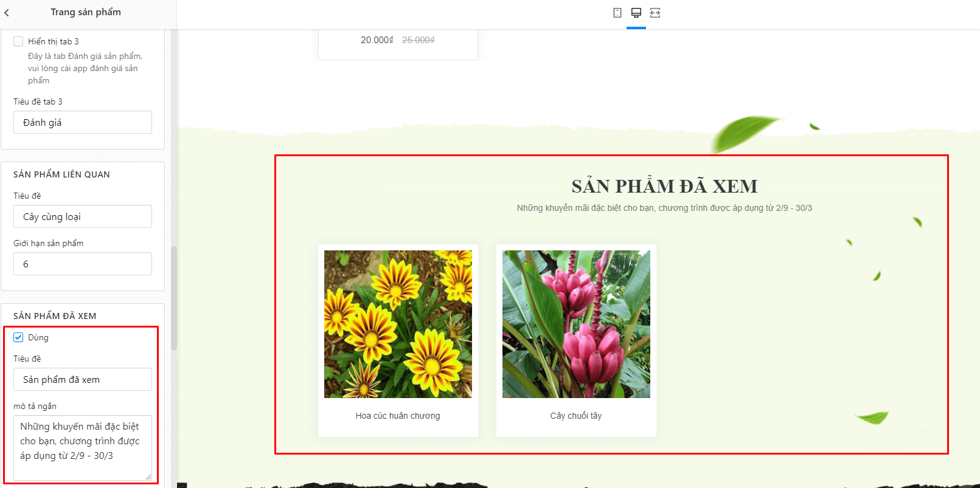980x488 pixels.
Task: Grab the textarea resize handle corner
Action: 148,477
